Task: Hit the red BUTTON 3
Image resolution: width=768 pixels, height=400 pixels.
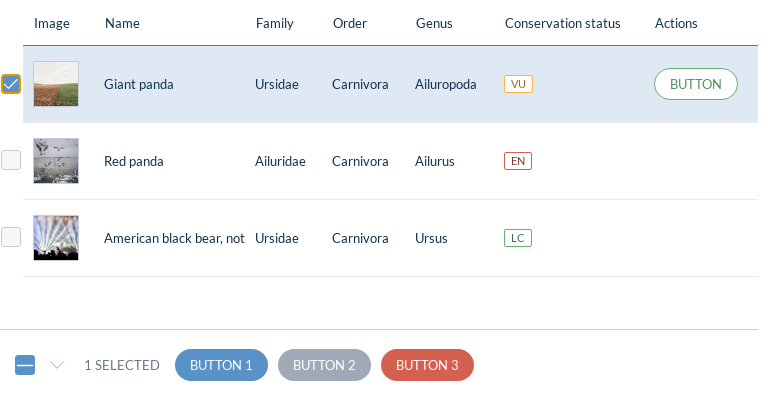Action: [x=427, y=365]
